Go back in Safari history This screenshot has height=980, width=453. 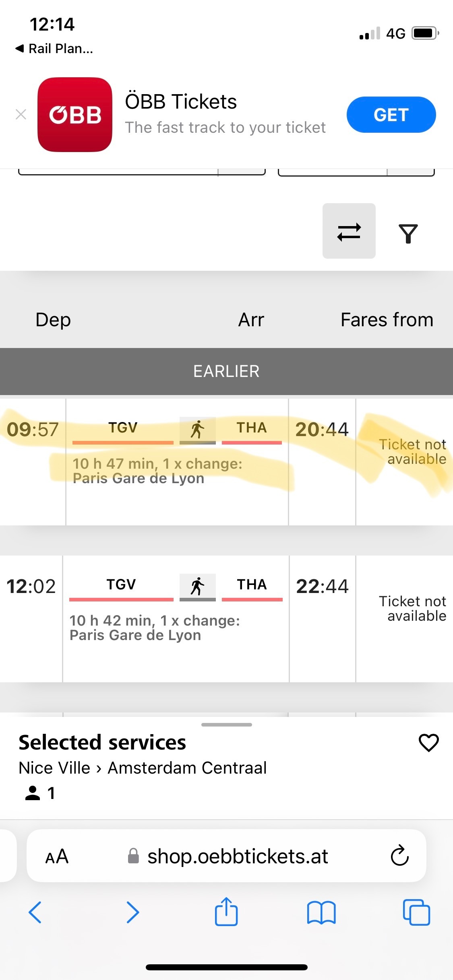[x=35, y=912]
